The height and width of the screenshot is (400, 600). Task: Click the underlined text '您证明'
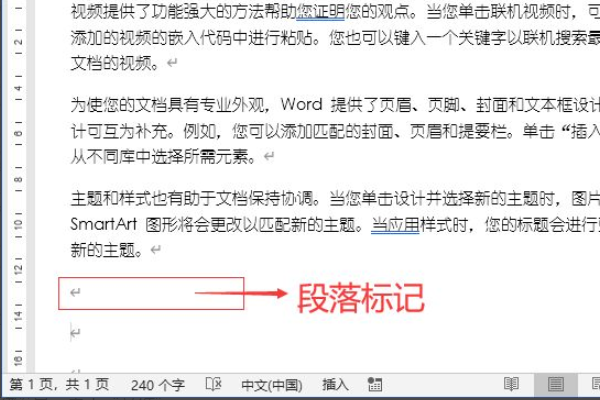click(321, 12)
